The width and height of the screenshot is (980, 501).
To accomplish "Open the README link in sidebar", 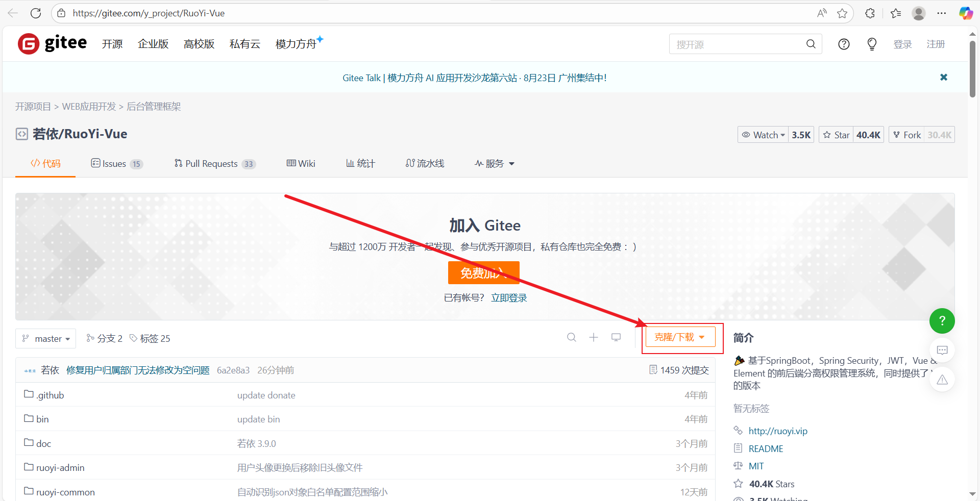I will [x=766, y=448].
